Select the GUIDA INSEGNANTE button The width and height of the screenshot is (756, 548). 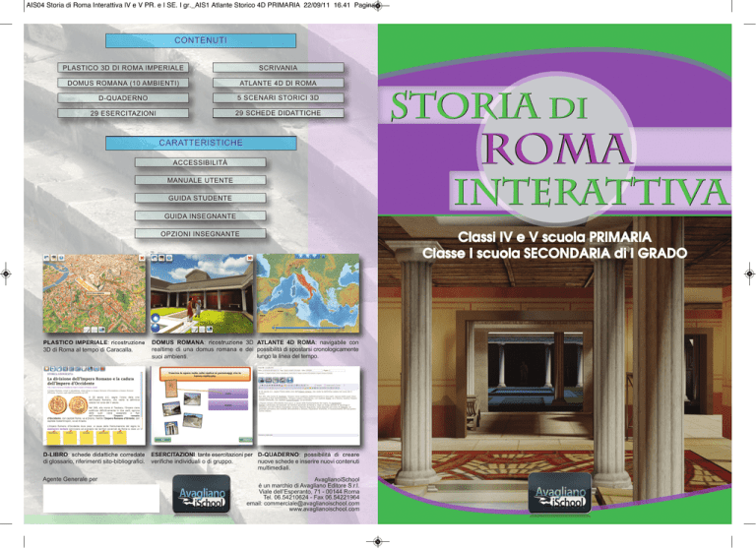coord(200,215)
